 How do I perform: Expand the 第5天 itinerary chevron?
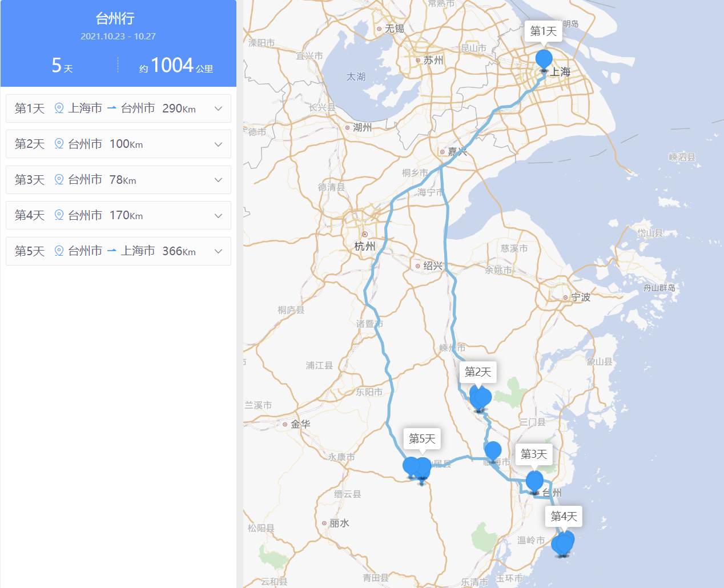tap(218, 251)
